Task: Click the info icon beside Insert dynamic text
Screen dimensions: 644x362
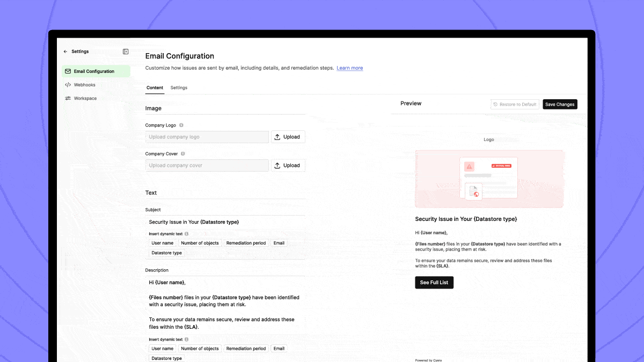Action: pos(186,233)
